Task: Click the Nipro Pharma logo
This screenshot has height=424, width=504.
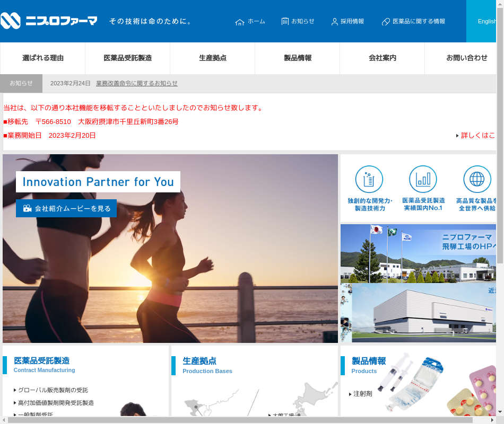Action: pyautogui.click(x=49, y=21)
